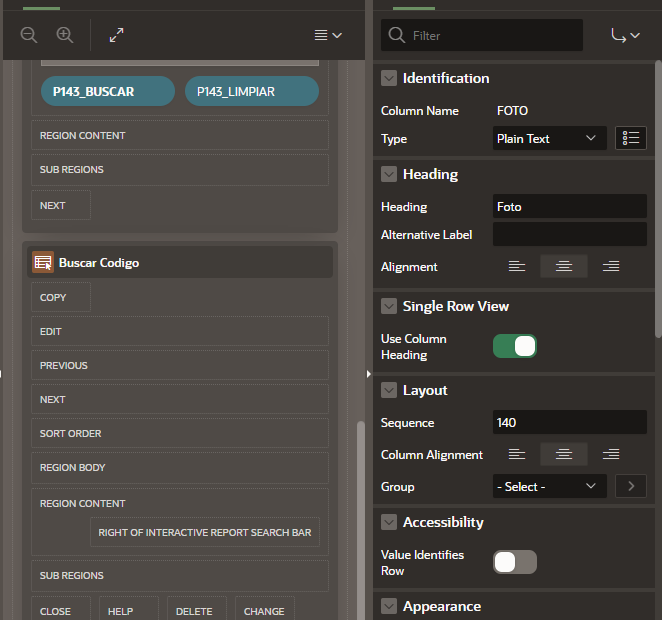Select the P143_BUSCAR button item
The height and width of the screenshot is (620, 662).
tap(108, 91)
